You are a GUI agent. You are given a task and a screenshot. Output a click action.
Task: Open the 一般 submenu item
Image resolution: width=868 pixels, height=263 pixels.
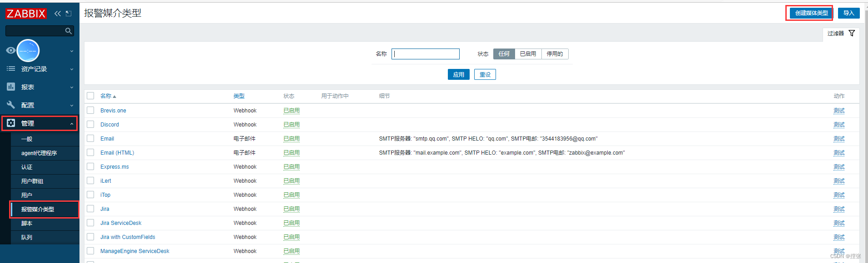(x=45, y=139)
